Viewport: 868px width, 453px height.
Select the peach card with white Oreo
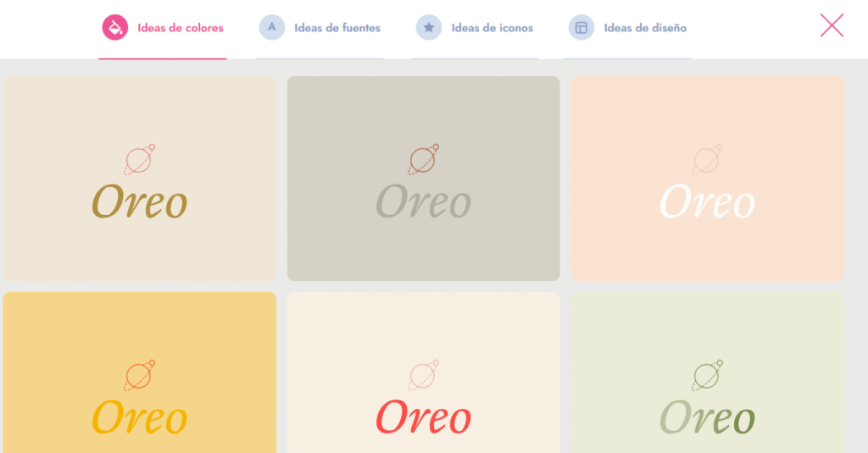click(x=708, y=178)
